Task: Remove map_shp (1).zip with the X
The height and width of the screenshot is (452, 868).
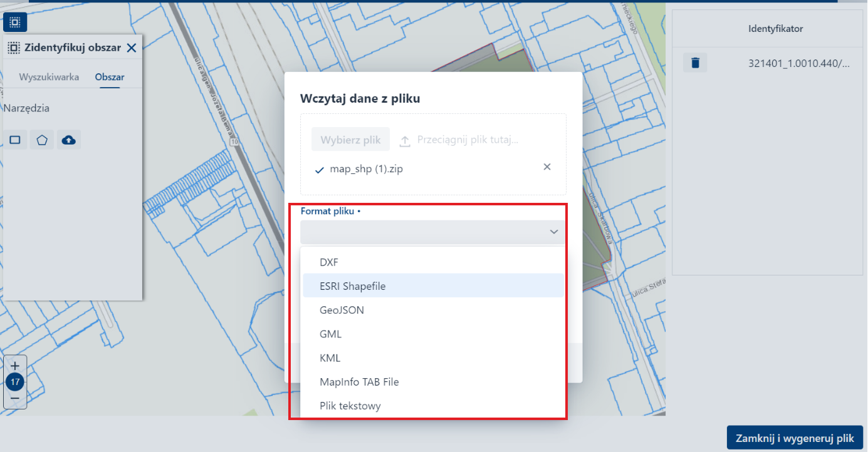Action: [x=546, y=167]
